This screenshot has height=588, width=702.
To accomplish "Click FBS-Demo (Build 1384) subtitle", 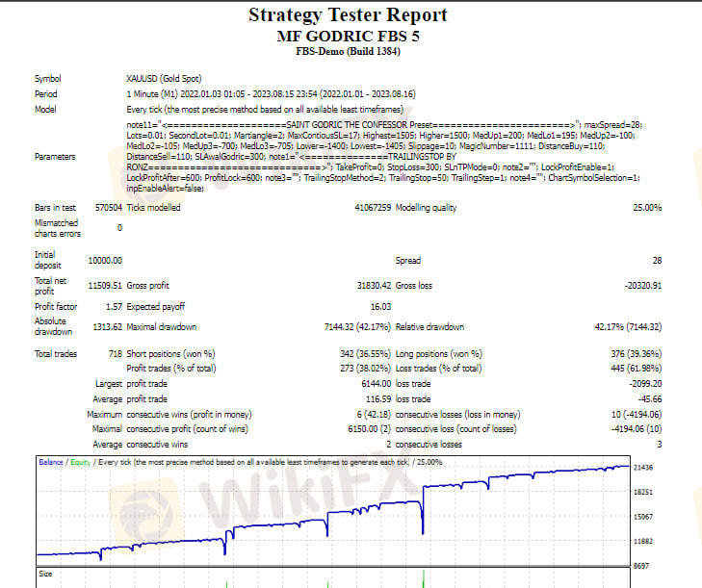I will click(348, 51).
